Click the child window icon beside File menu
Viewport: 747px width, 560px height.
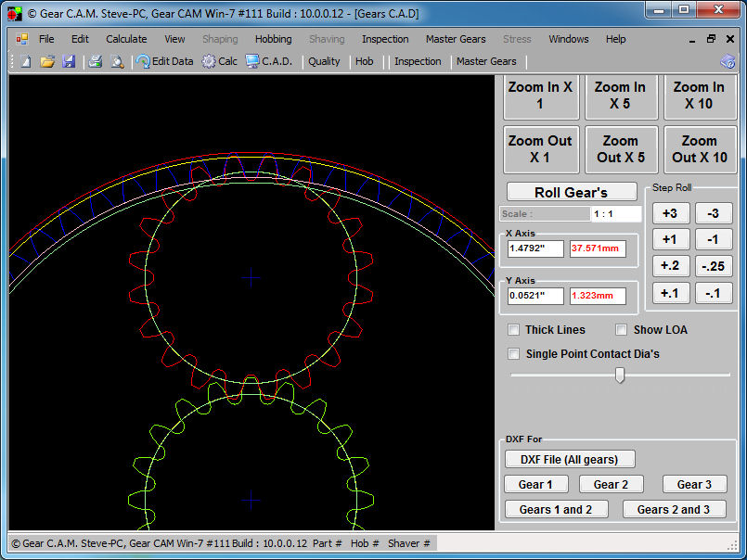(22, 39)
